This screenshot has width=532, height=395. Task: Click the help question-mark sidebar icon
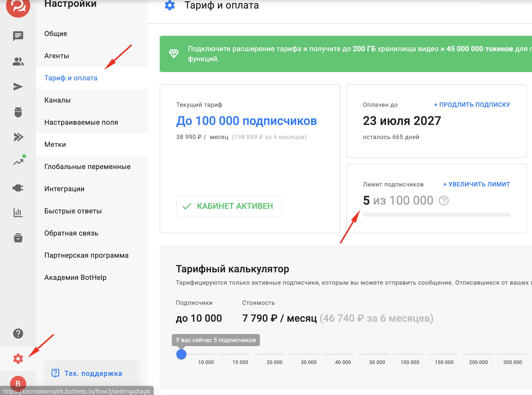[x=18, y=334]
